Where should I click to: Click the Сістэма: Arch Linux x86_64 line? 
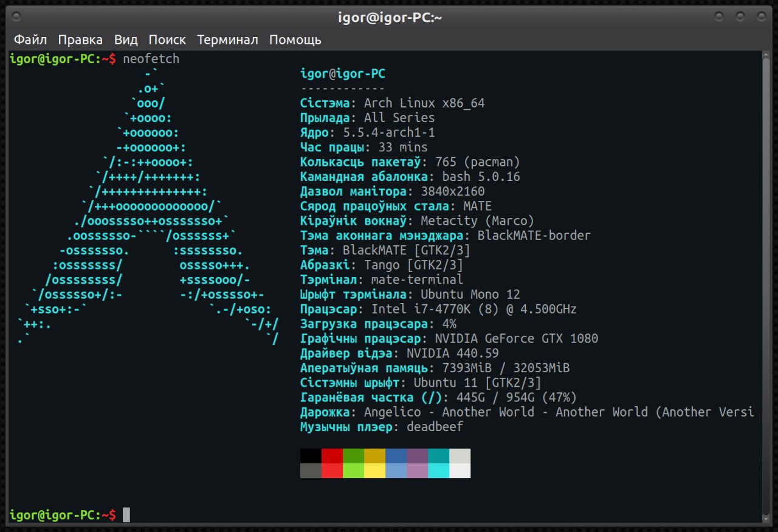(393, 103)
